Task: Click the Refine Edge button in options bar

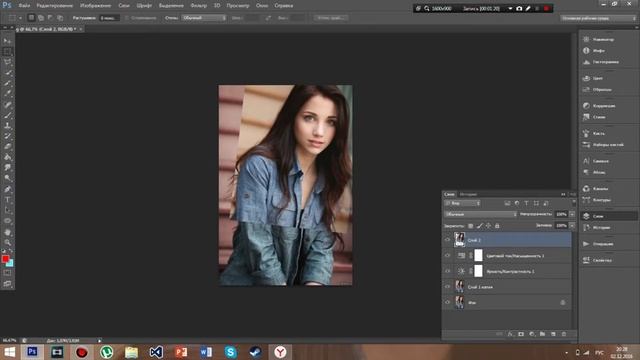Action: [x=331, y=18]
